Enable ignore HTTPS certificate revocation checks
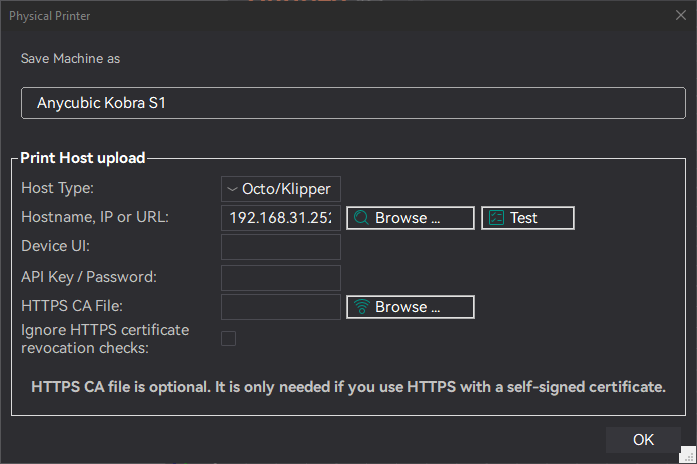This screenshot has height=464, width=697. click(x=228, y=338)
